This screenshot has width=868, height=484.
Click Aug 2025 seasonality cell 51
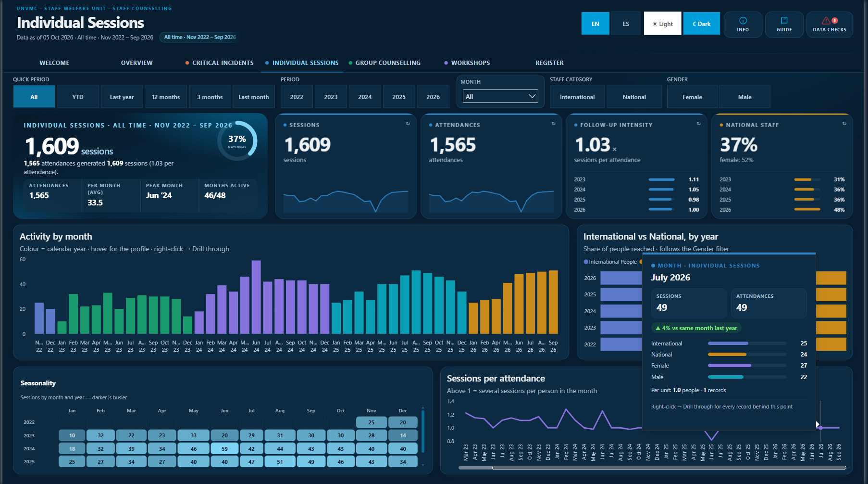coord(280,461)
